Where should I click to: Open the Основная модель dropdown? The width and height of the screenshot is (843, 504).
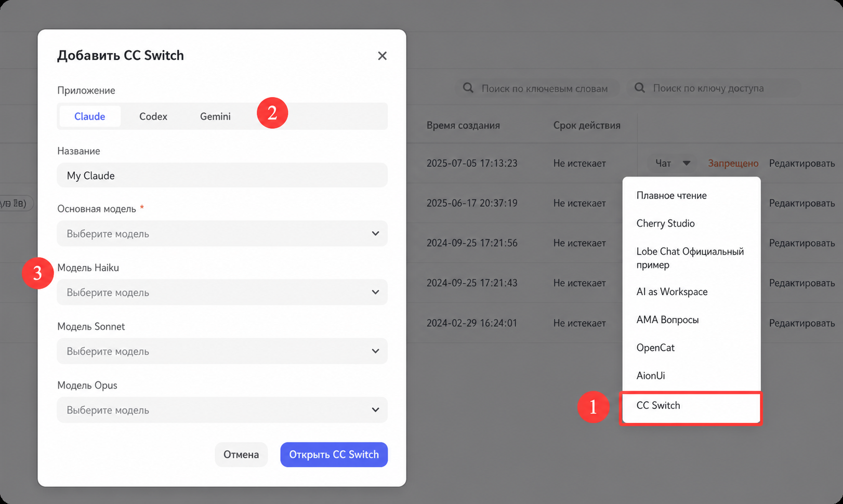[x=222, y=233]
